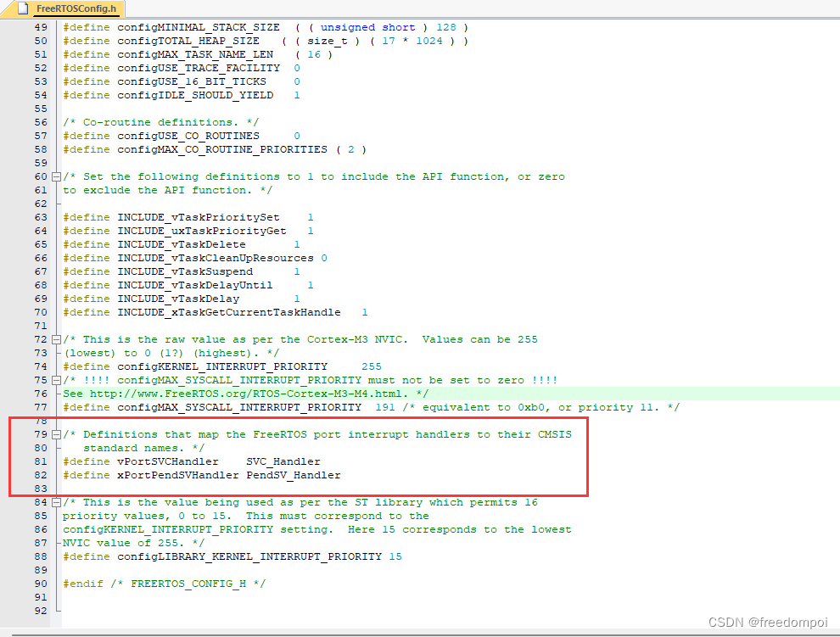
Task: Click the 'unsigned' keyword on line 49
Action: [348, 27]
